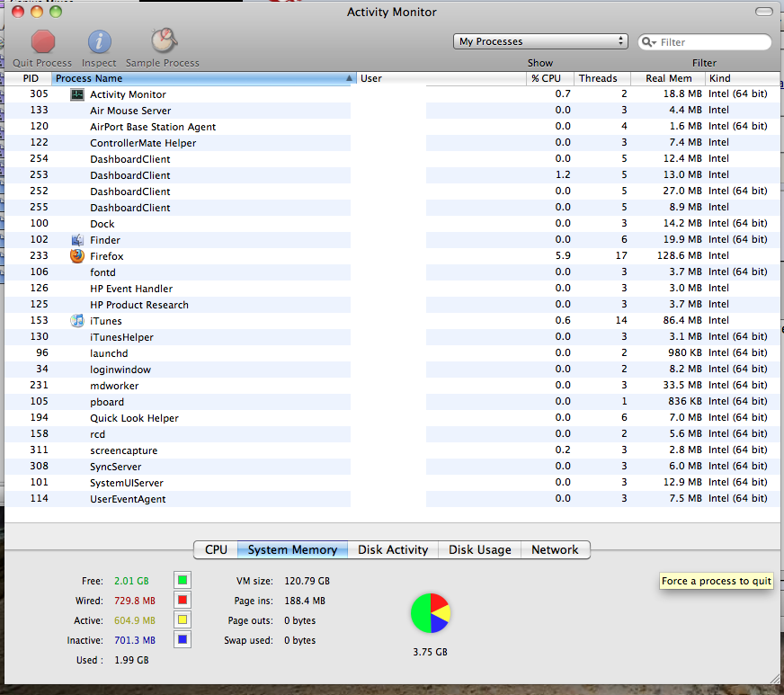The width and height of the screenshot is (784, 695).
Task: Click the 120.79 GB VM size value
Action: [307, 581]
